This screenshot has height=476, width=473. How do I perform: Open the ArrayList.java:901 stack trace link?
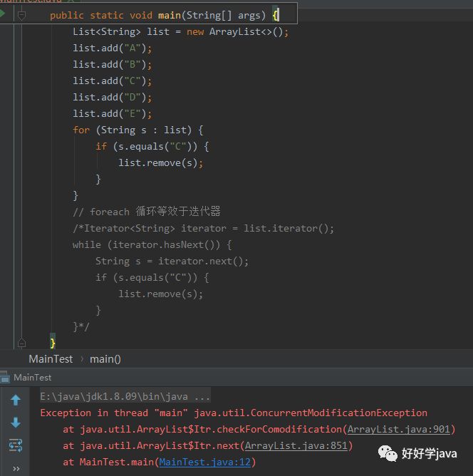coord(398,429)
